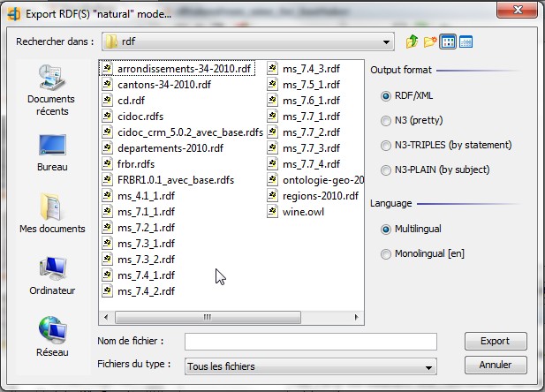Click the Nom de fichier input field

pyautogui.click(x=311, y=342)
